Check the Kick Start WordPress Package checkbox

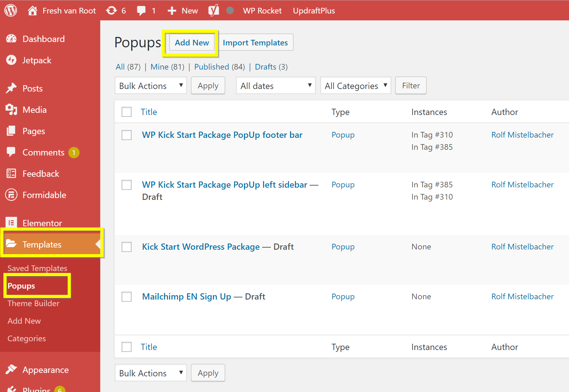coord(127,247)
